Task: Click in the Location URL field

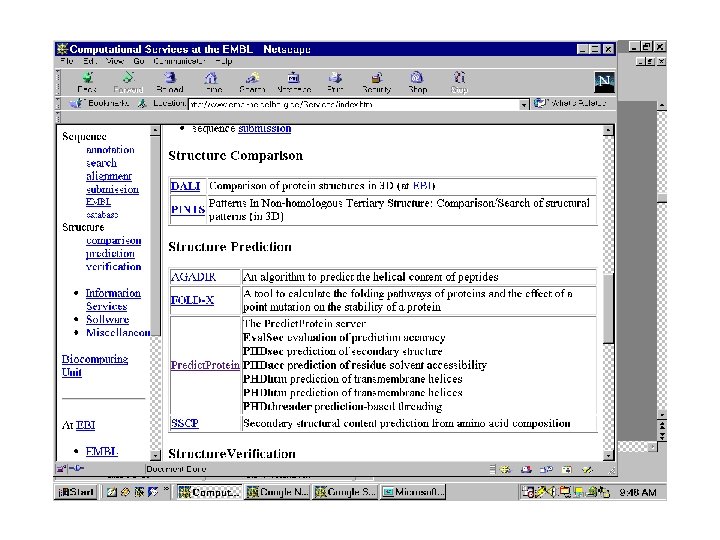Action: (x=354, y=105)
